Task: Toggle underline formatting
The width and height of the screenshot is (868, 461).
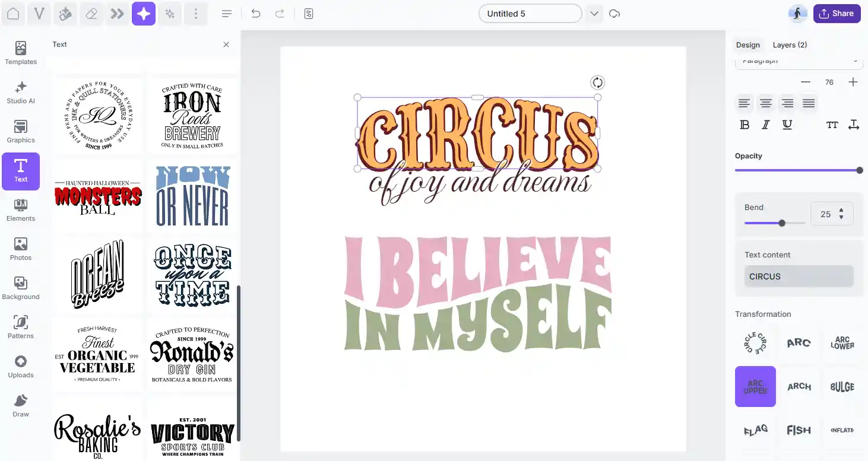Action: pos(787,125)
